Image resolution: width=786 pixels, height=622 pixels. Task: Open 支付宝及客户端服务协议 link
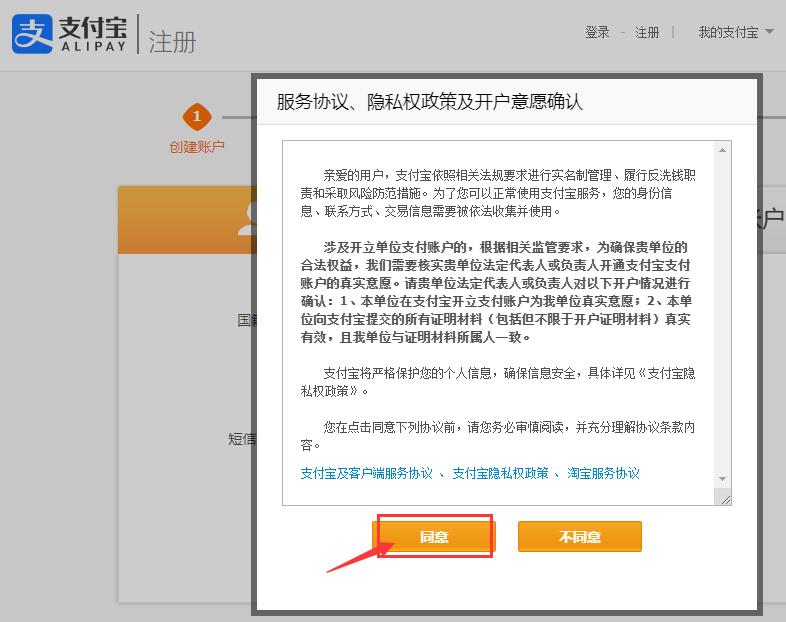(366, 473)
